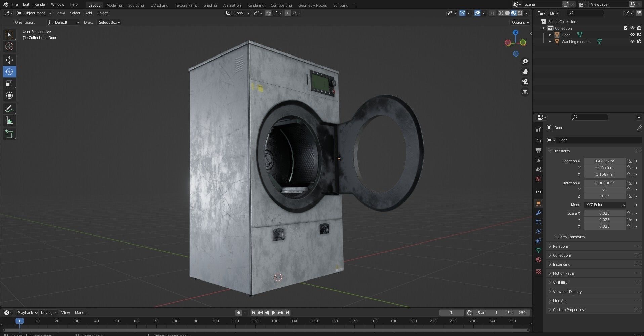Click the End frame 250 field
Viewport: 644px width, 336px height.
pos(516,313)
